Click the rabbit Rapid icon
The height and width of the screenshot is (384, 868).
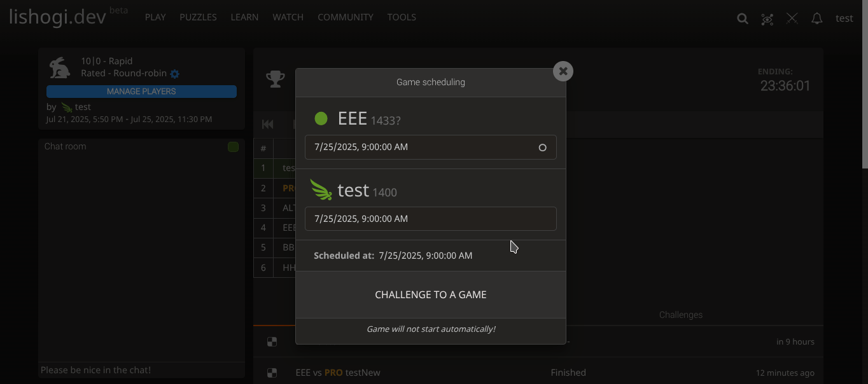(60, 67)
